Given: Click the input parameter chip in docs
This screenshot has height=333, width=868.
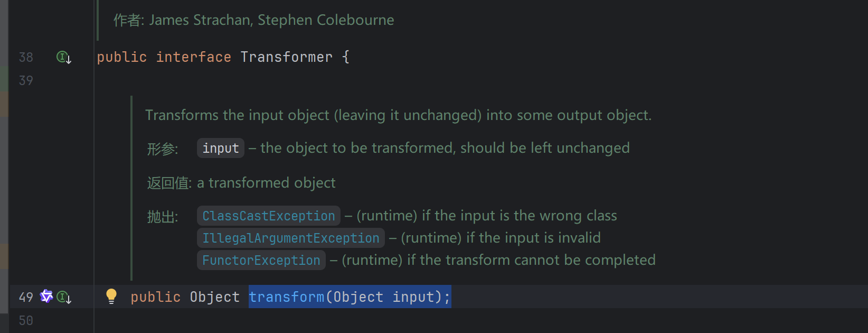Looking at the screenshot, I should coord(220,148).
